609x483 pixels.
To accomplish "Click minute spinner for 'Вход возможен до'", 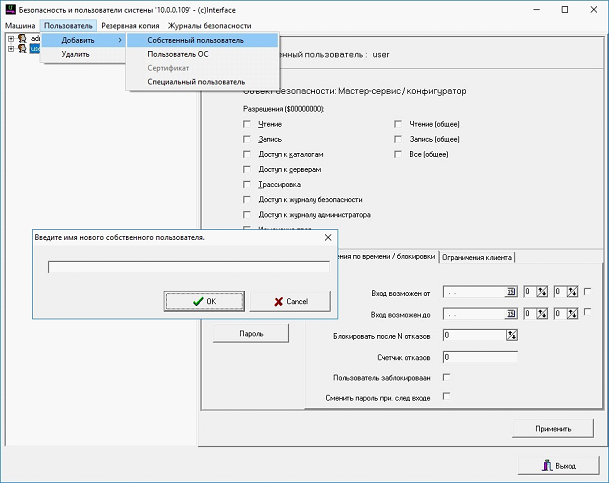I will (572, 313).
